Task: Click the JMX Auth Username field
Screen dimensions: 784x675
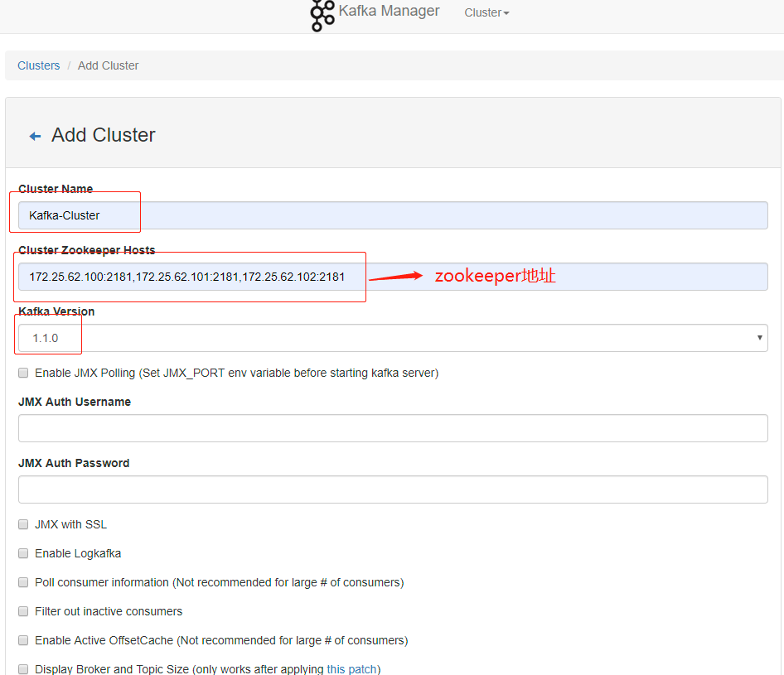Action: click(x=392, y=428)
